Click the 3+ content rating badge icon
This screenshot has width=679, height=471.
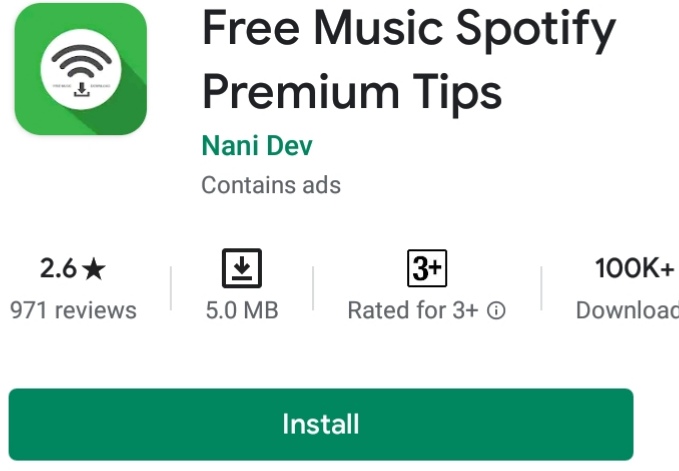(427, 268)
